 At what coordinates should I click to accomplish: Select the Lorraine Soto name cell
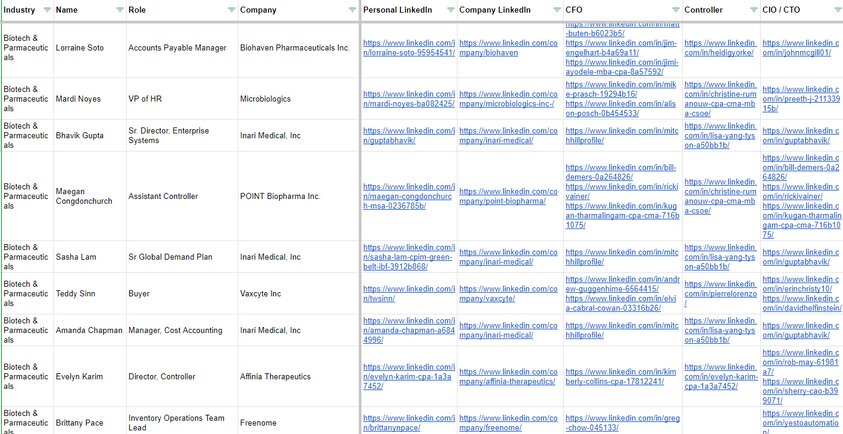(x=90, y=50)
